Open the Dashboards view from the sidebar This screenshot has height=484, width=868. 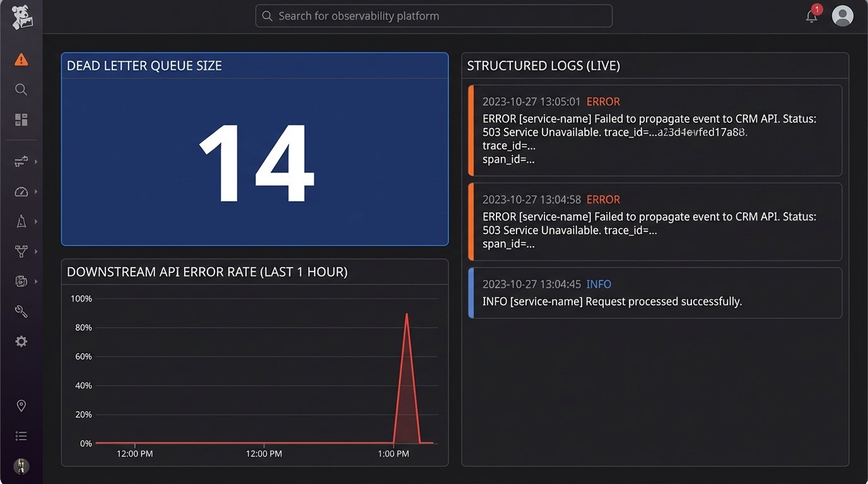(21, 119)
